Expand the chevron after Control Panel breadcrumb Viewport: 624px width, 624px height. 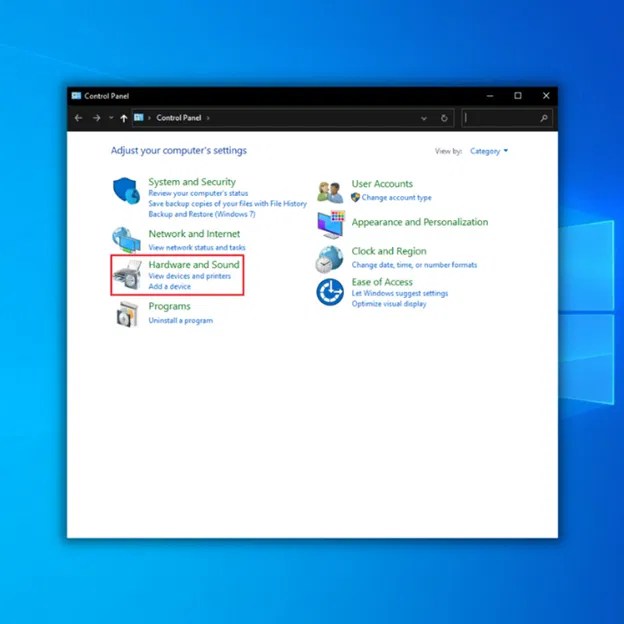pyautogui.click(x=208, y=118)
